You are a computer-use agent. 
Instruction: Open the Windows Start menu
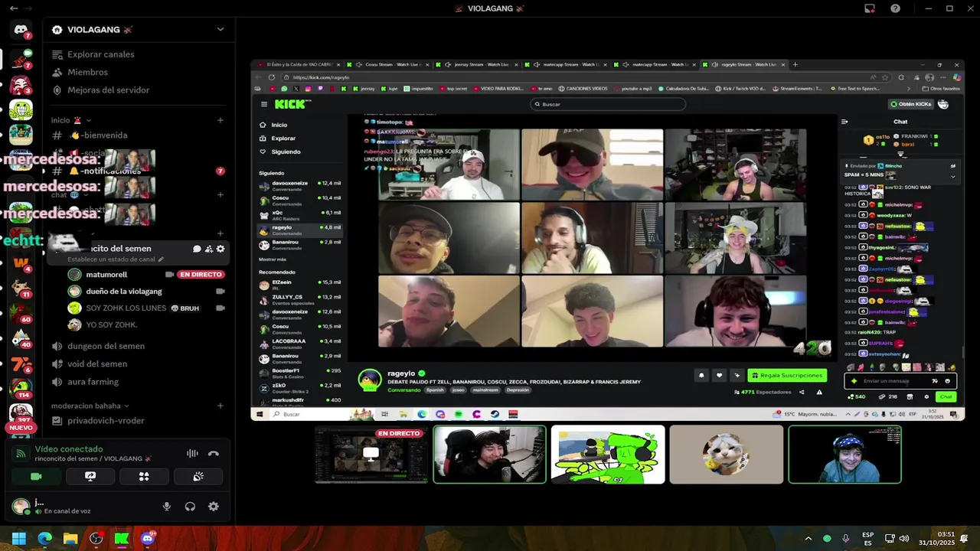pyautogui.click(x=19, y=538)
